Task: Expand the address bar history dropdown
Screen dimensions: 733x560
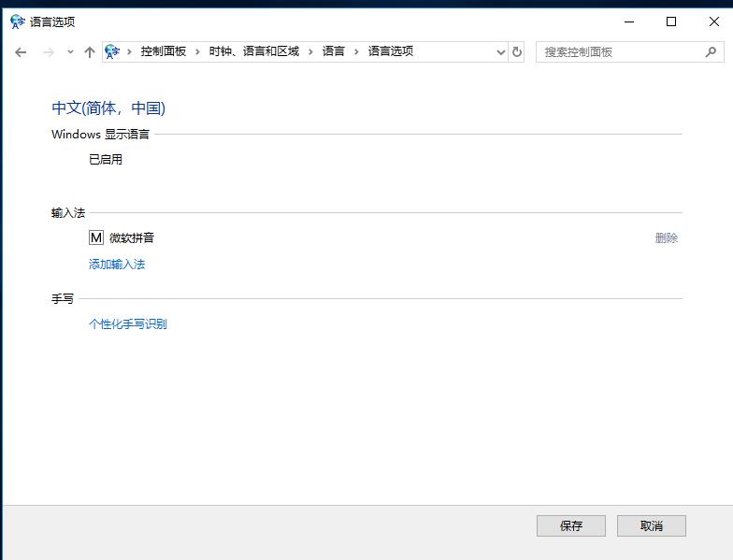Action: coord(500,52)
